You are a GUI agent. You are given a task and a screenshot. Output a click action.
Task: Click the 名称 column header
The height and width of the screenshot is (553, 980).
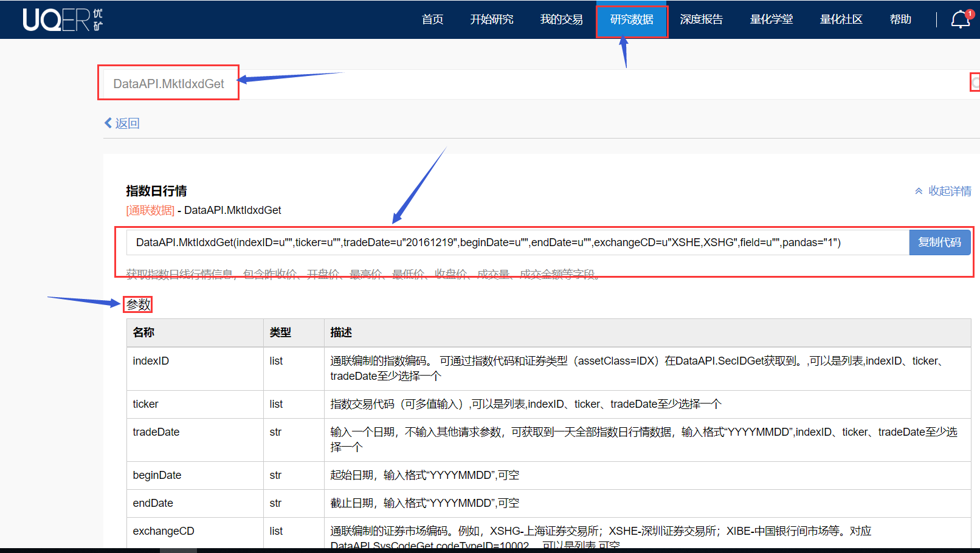143,332
